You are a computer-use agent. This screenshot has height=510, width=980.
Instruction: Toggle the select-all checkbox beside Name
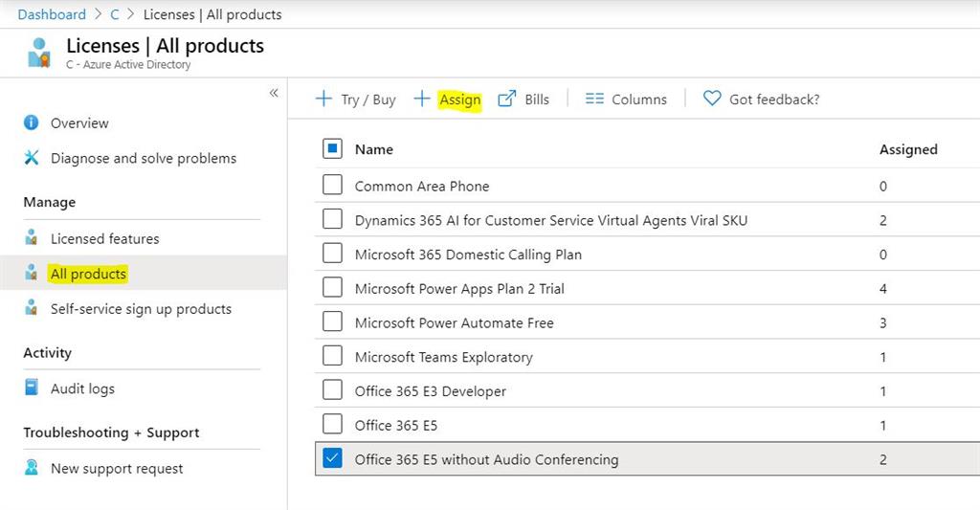click(332, 148)
